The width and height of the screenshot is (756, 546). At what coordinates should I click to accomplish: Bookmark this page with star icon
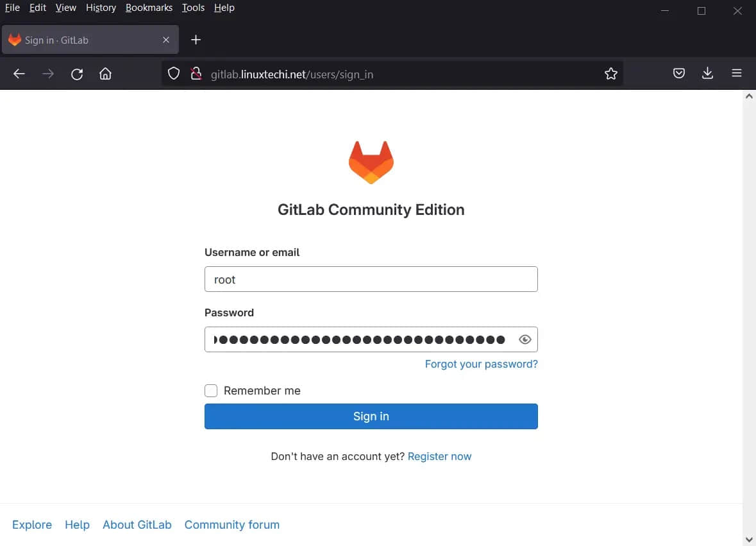click(610, 74)
